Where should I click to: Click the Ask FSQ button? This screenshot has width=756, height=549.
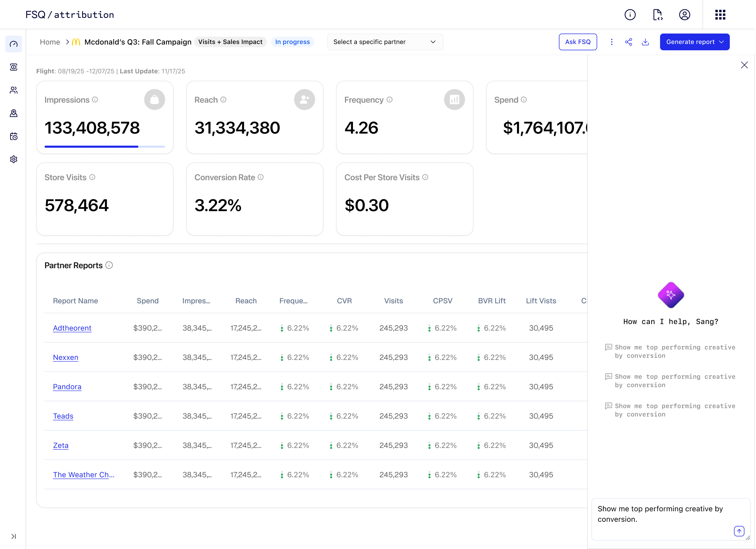pos(578,42)
